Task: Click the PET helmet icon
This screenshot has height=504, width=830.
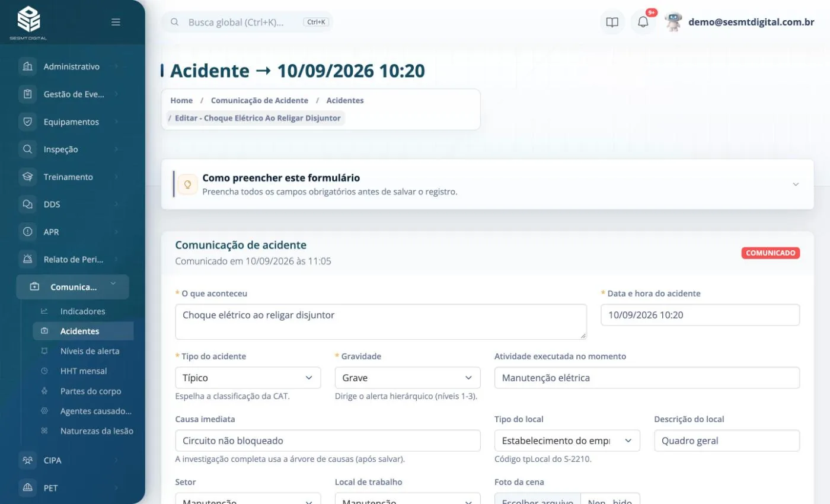Action: pos(27,488)
